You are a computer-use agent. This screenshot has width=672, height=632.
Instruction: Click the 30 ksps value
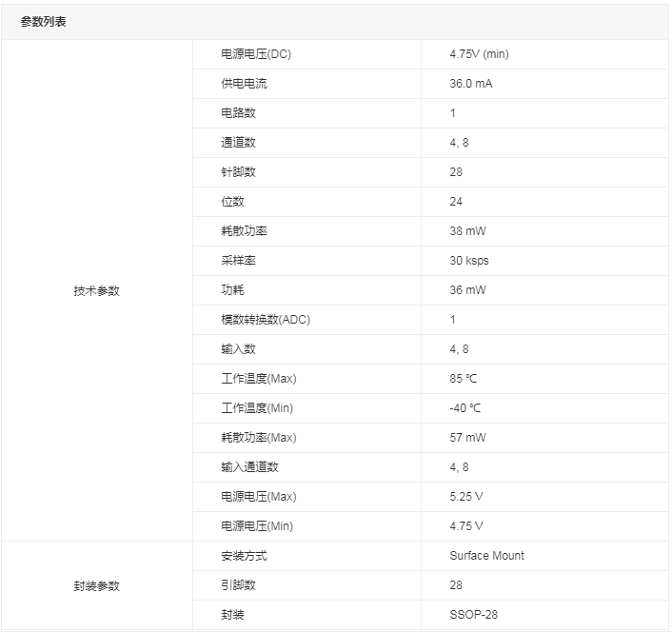tap(469, 261)
